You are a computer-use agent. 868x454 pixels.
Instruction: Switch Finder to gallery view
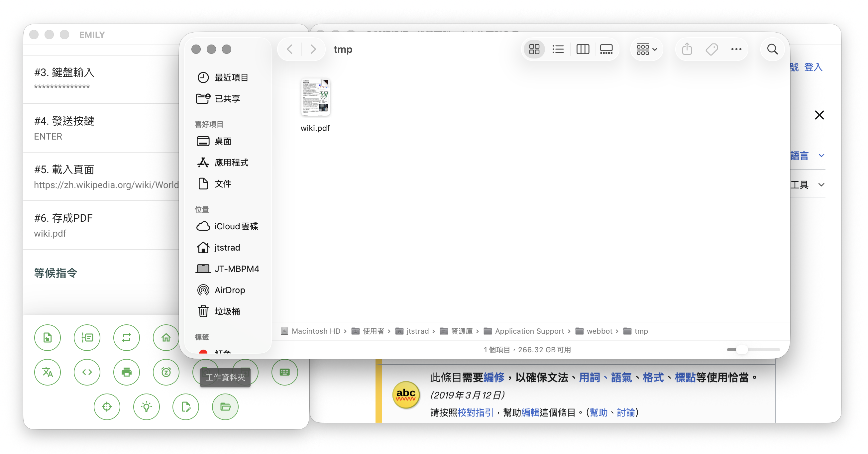[x=606, y=50]
